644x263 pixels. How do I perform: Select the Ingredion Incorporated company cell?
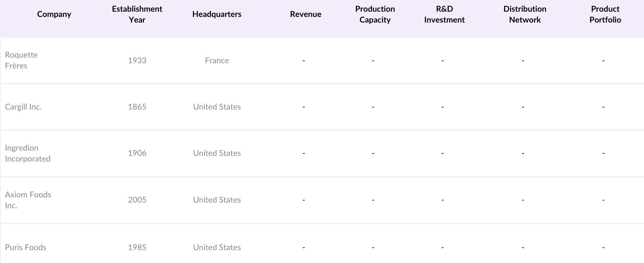(27, 153)
